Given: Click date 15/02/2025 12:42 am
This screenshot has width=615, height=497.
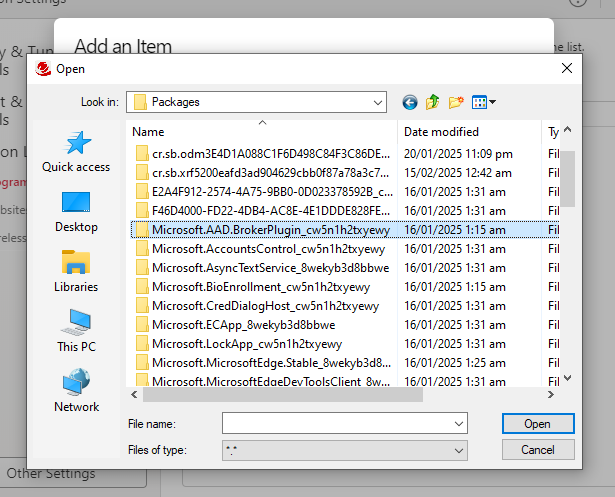Looking at the screenshot, I should click(458, 173).
